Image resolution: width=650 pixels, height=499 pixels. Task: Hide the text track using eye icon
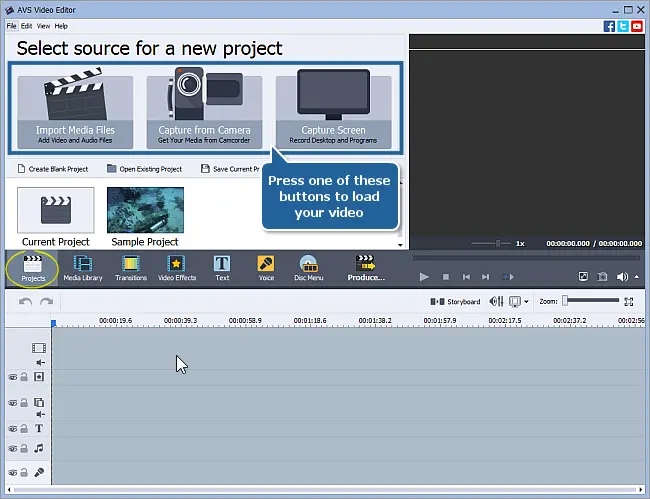click(14, 428)
